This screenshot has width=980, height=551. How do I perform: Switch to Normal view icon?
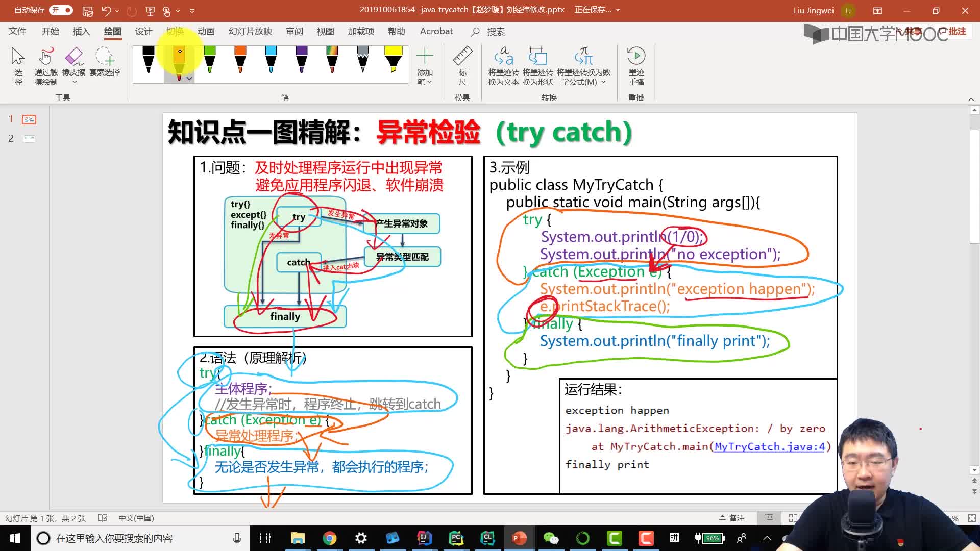(769, 518)
